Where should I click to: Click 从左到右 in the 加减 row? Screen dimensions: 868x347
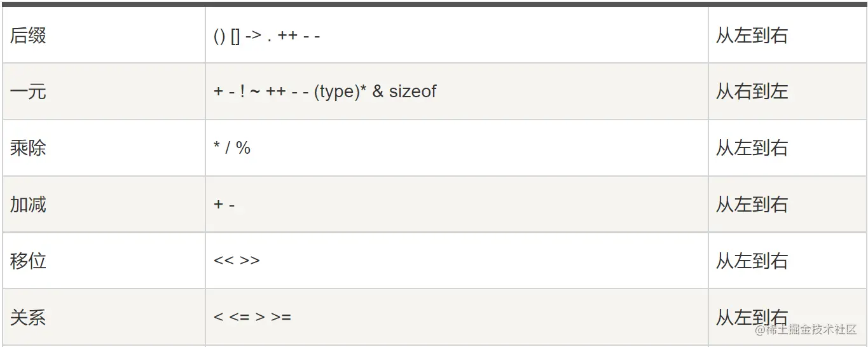752,205
